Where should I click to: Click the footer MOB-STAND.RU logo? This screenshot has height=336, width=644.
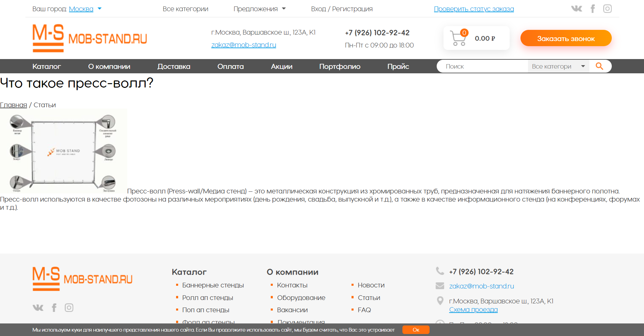(82, 279)
